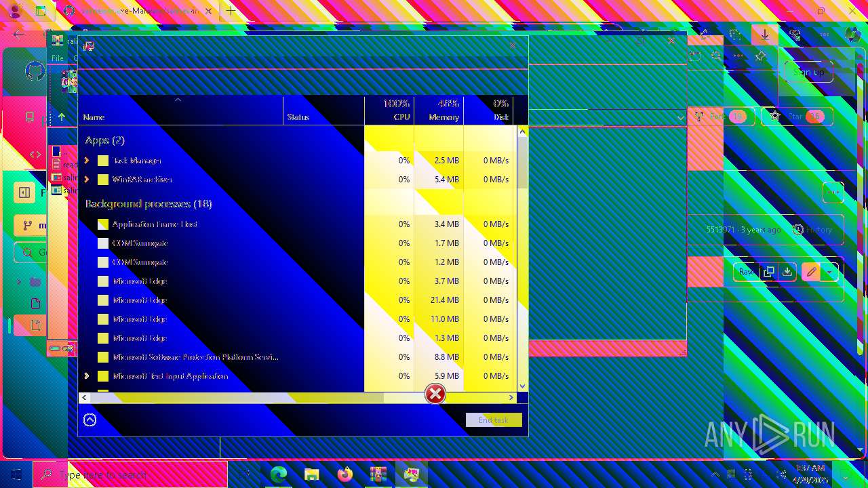Open the tab actions workspace icon
This screenshot has width=868, height=488.
pyautogui.click(x=41, y=11)
